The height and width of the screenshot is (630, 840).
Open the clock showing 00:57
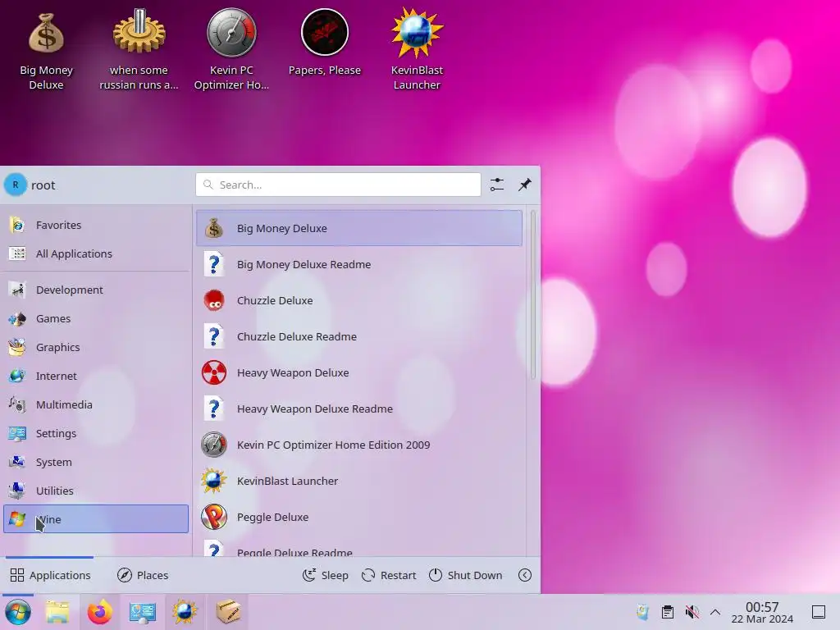762,612
